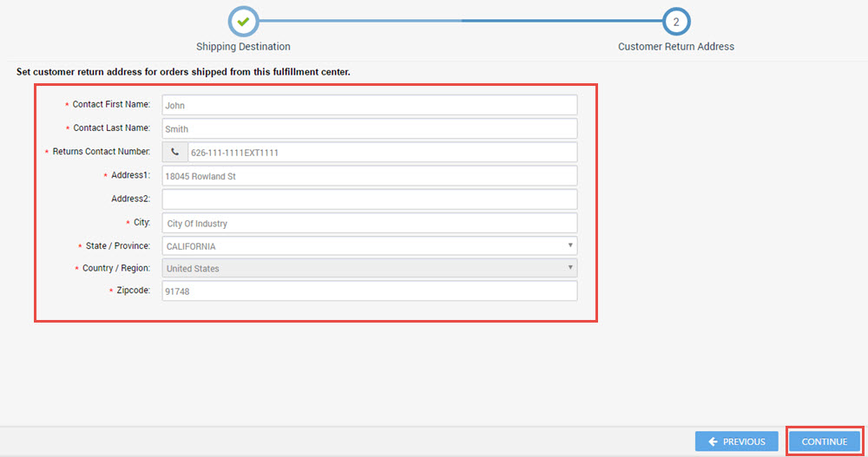Click the step 2 circle indicator
Screen dimensions: 868x457
point(675,22)
